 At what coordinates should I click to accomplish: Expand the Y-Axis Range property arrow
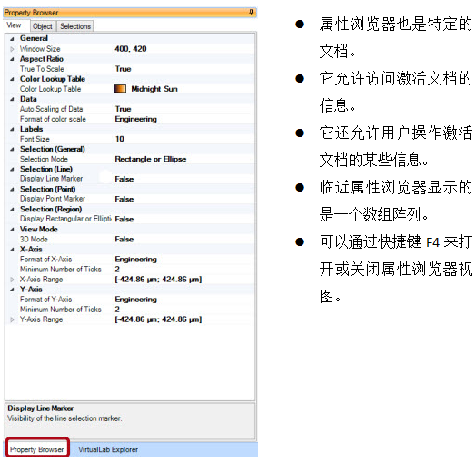(12, 319)
